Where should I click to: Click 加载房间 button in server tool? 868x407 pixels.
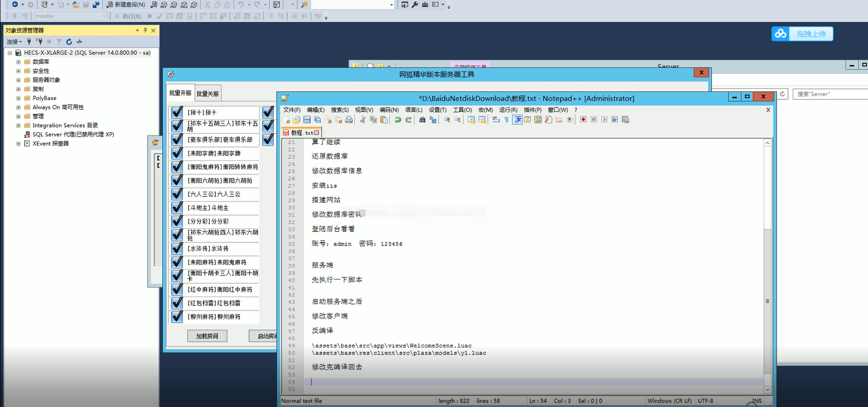tap(207, 336)
